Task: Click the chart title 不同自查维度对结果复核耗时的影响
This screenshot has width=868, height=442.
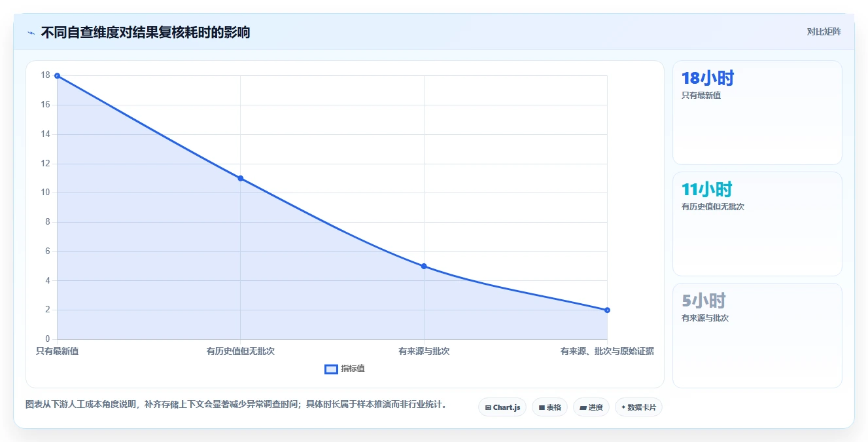Action: tap(145, 32)
